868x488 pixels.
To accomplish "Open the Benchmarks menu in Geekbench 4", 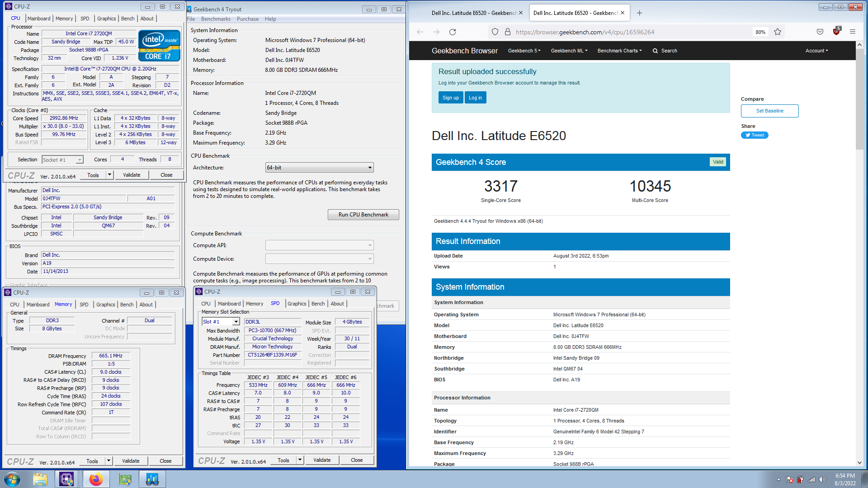I will click(x=216, y=19).
